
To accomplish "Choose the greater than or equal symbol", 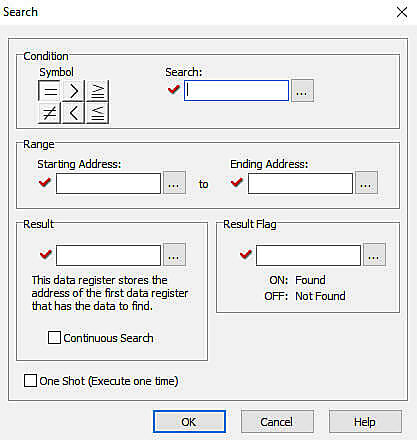I will pyautogui.click(x=98, y=91).
